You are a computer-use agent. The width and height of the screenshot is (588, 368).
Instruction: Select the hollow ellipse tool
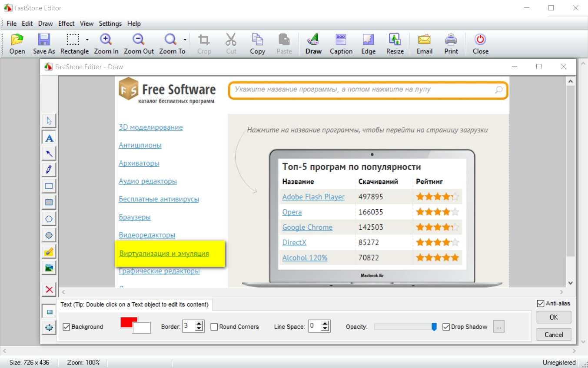[x=49, y=219]
